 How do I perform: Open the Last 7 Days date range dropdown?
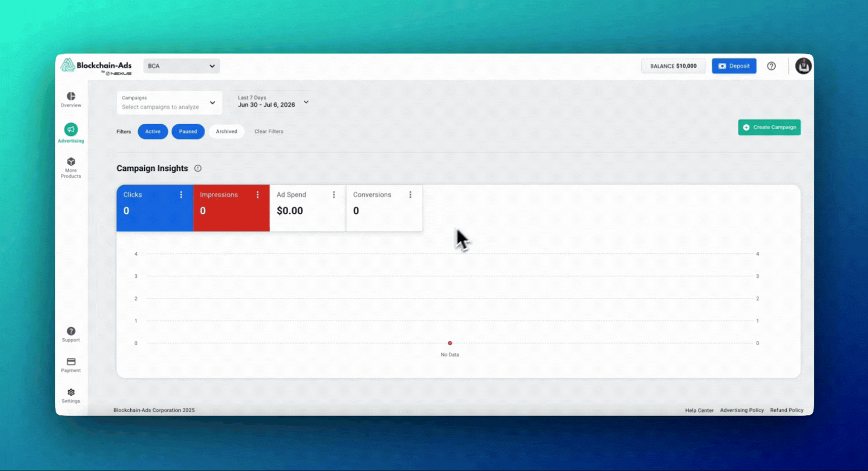coord(273,102)
